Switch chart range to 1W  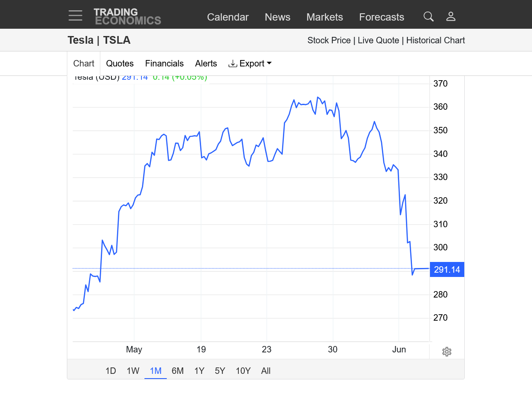pos(133,371)
